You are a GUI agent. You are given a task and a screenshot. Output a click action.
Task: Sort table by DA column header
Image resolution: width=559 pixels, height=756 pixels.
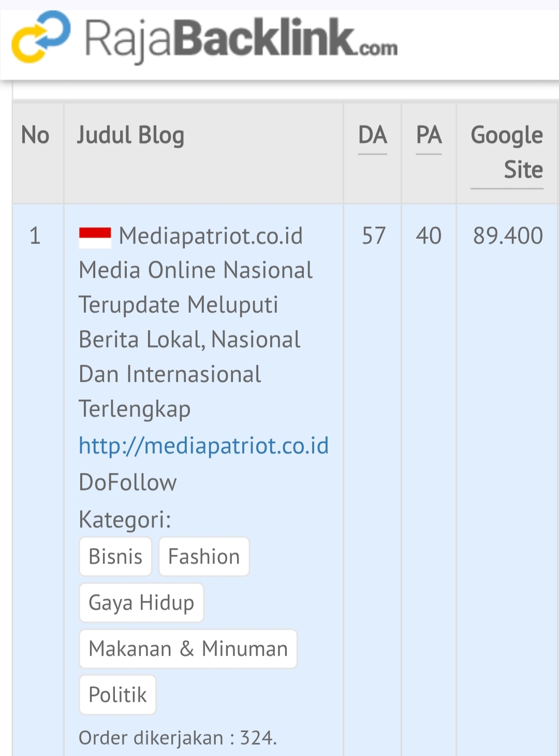click(x=373, y=136)
